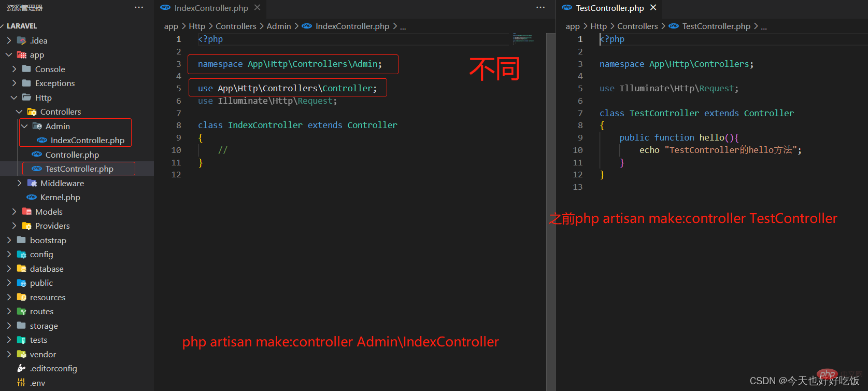
Task: Open the .editorconfig file
Action: pos(53,369)
